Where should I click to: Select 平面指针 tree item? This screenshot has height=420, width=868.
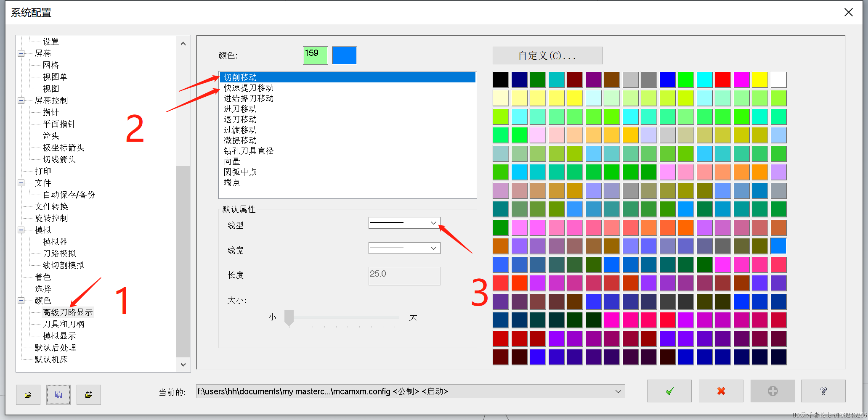click(x=59, y=124)
